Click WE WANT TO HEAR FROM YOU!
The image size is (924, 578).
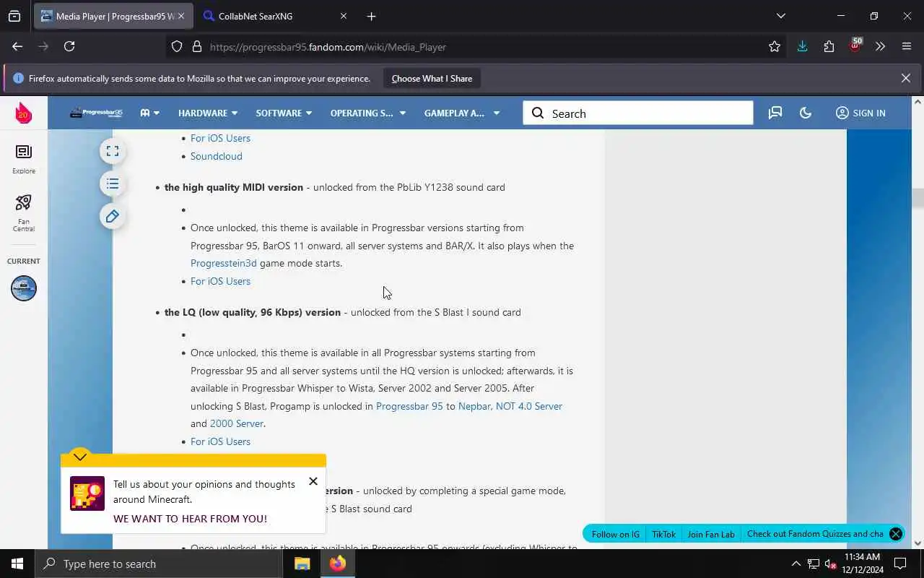pos(190,519)
